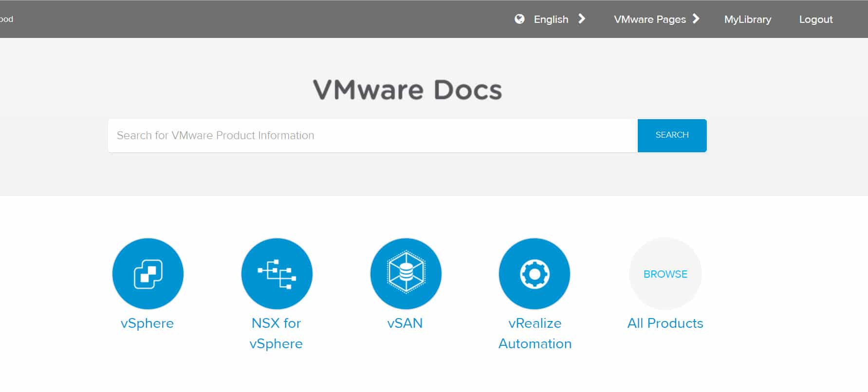Expand the English language chevron

click(x=581, y=19)
